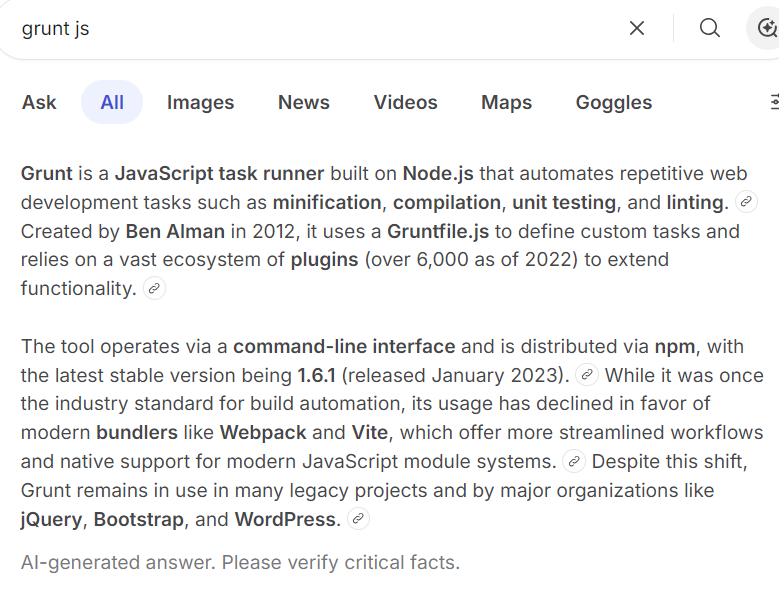Open the search filter settings icon

774,102
